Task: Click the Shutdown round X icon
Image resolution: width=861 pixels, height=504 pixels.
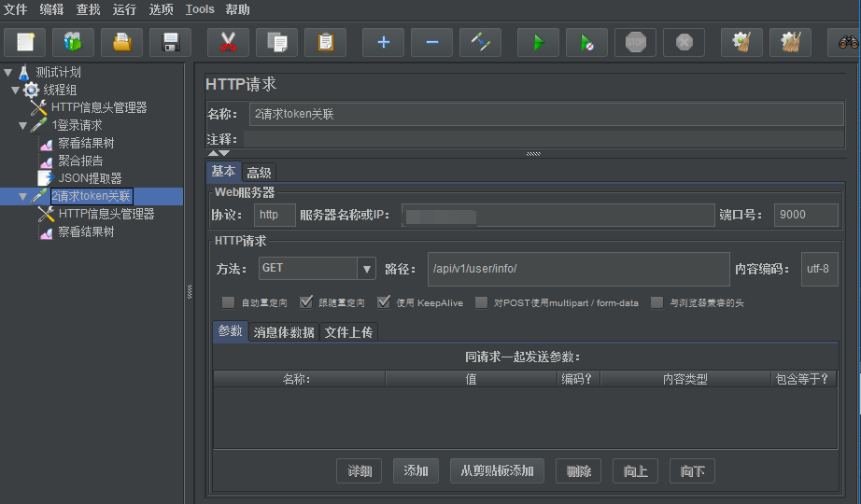Action: coord(685,42)
